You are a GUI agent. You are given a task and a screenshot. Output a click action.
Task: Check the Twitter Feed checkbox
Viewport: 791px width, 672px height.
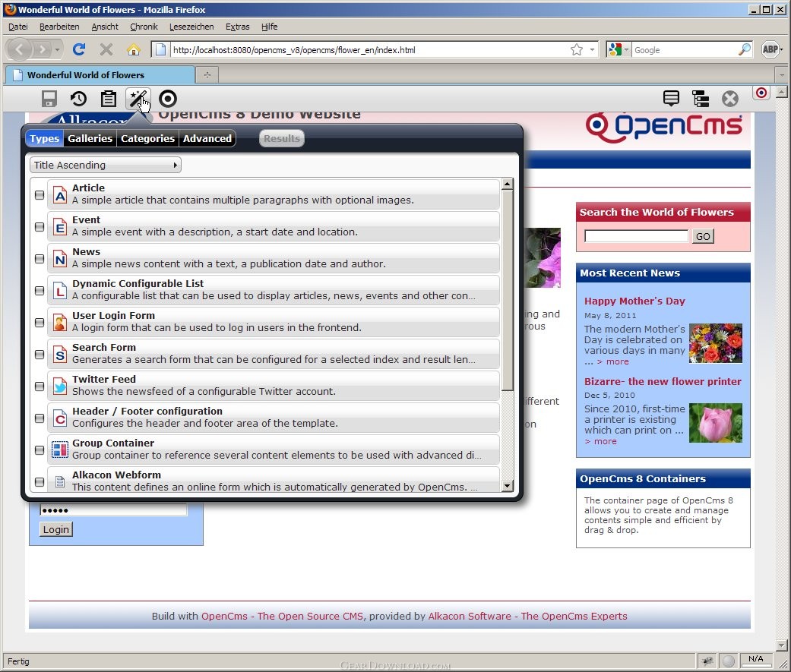click(x=40, y=386)
